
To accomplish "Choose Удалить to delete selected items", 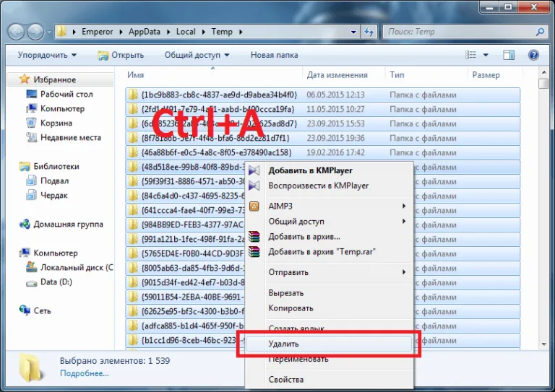I will [329, 344].
